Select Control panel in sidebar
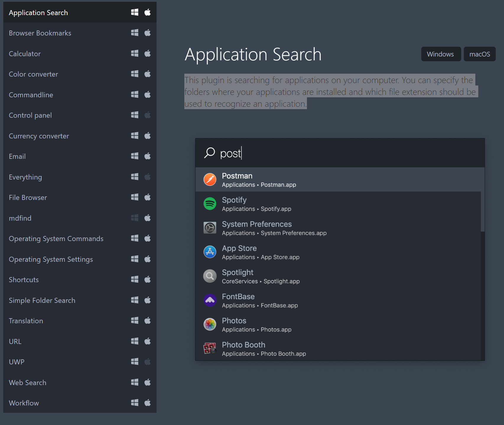The height and width of the screenshot is (425, 504). [x=80, y=115]
